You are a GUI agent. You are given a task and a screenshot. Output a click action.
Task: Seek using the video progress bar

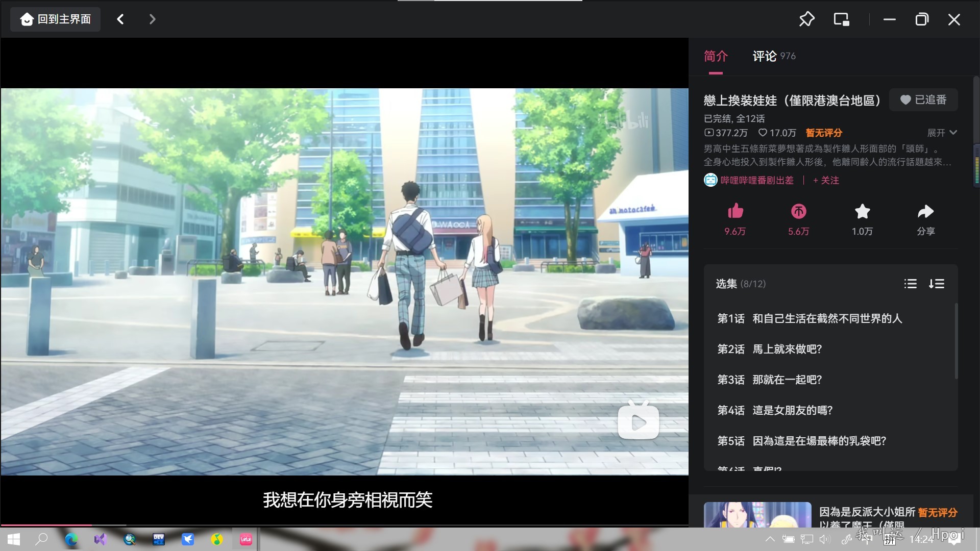click(x=344, y=524)
